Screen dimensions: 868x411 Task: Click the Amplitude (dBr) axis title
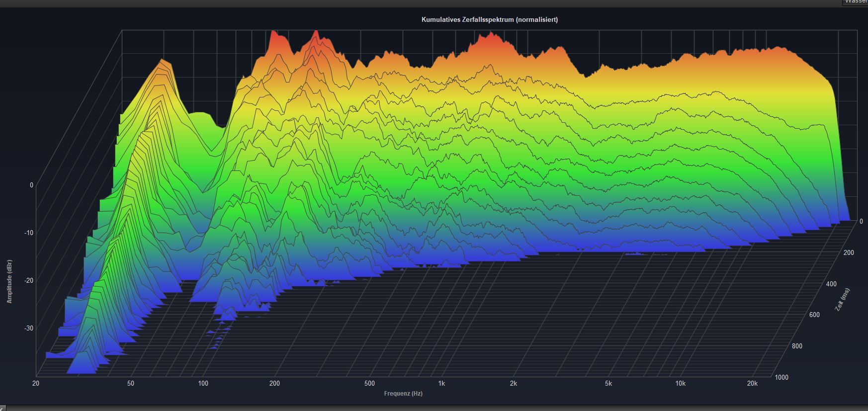[9, 281]
